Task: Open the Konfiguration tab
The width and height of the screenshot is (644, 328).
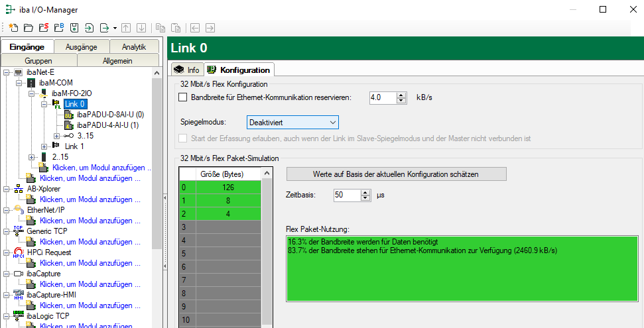Action: pos(239,70)
